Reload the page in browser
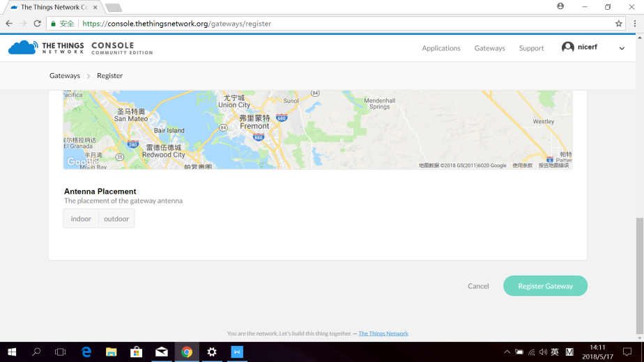The width and height of the screenshot is (644, 362). tap(37, 24)
